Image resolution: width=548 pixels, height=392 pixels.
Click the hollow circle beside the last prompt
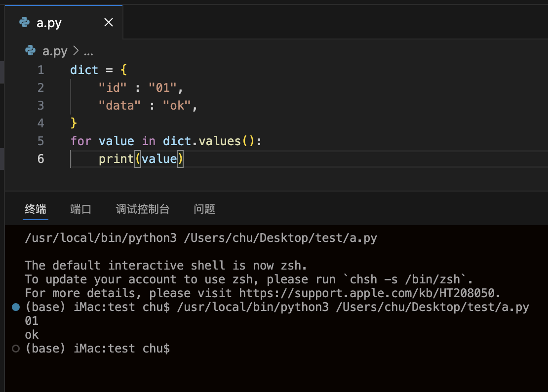[15, 349]
